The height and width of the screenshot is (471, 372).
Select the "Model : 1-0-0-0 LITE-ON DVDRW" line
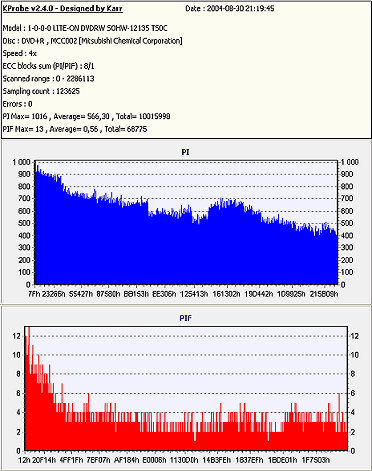(x=85, y=28)
